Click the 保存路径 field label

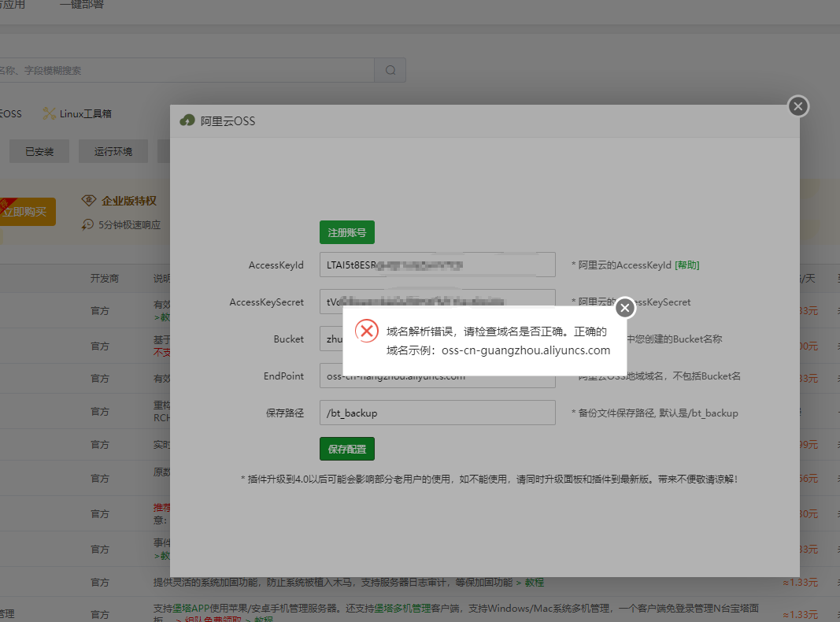(x=285, y=413)
